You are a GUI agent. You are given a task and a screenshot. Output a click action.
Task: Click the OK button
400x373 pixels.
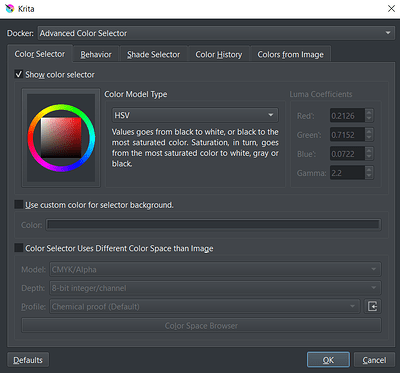(328, 360)
